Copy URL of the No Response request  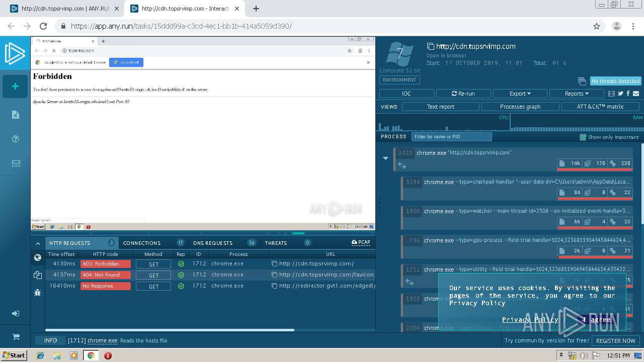(274, 286)
